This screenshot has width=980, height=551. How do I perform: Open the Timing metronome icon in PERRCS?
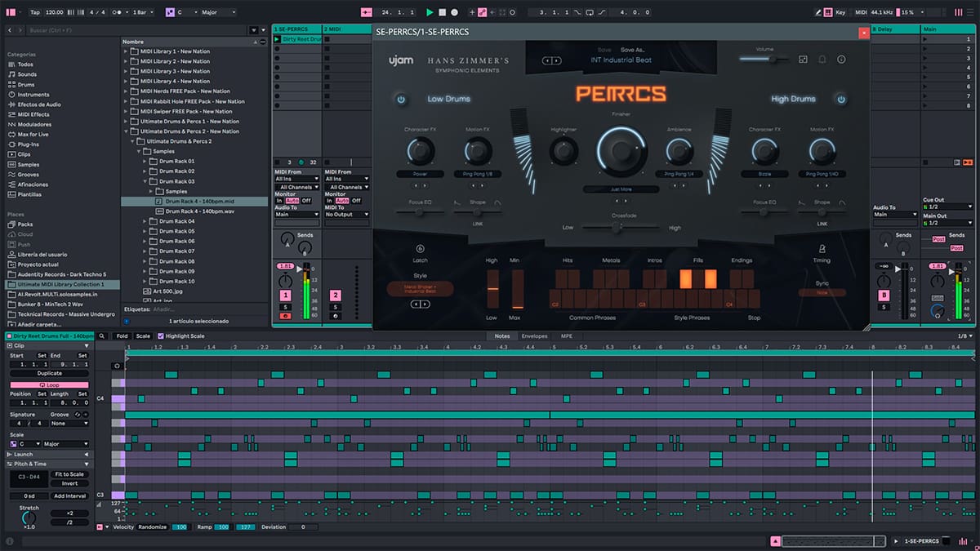click(x=822, y=247)
